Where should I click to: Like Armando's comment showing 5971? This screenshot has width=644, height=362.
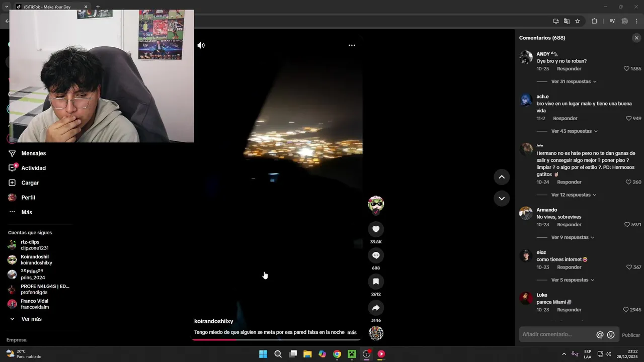tap(627, 225)
